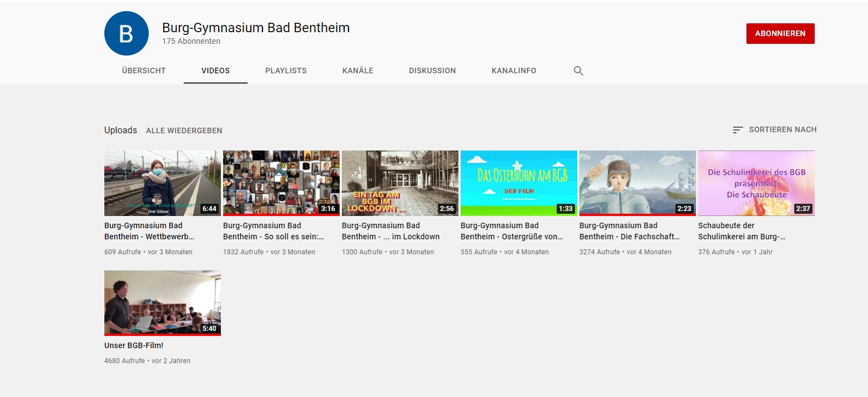Image resolution: width=868 pixels, height=397 pixels.
Task: Click the 2:56 duration badge
Action: pos(447,209)
